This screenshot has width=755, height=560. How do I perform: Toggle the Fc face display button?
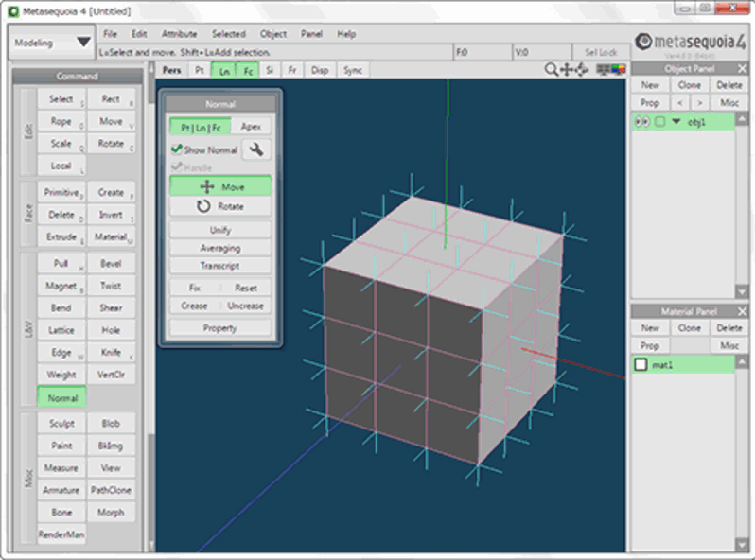247,70
